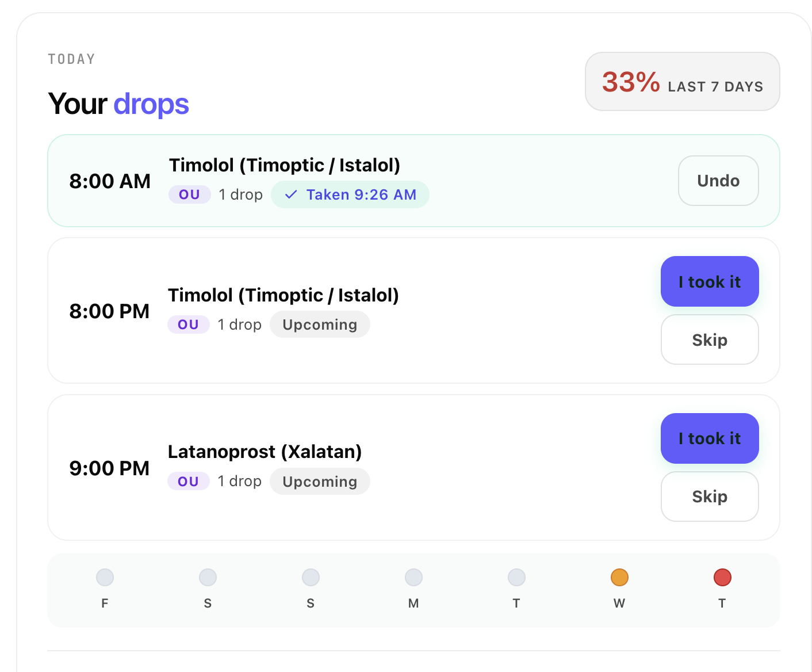
Task: Click the Upcoming chip on Latanoprost
Action: [x=320, y=482]
